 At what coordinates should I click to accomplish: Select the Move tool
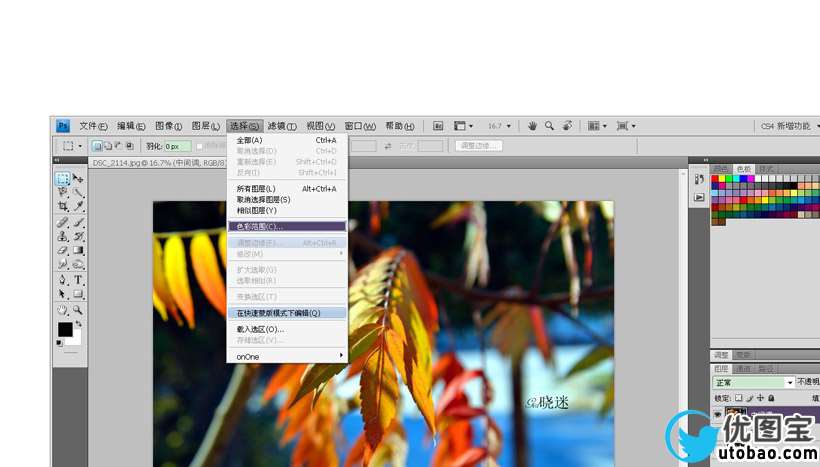(78, 179)
